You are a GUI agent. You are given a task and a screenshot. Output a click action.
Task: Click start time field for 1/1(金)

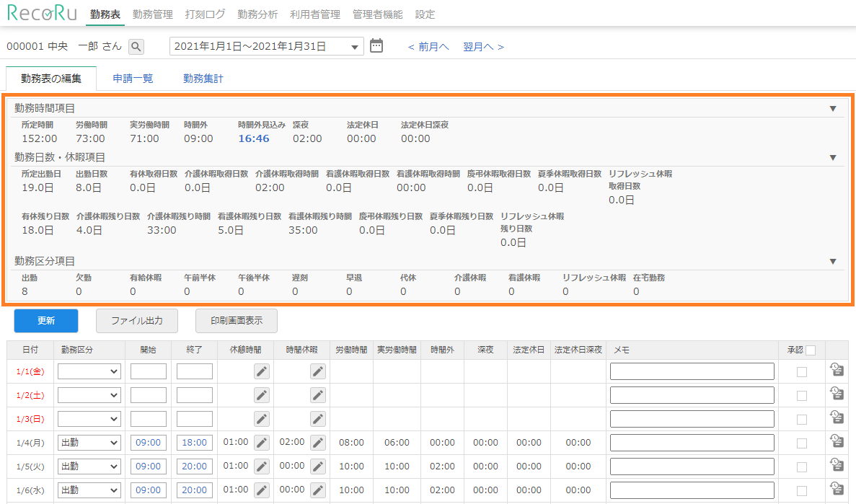pyautogui.click(x=149, y=372)
